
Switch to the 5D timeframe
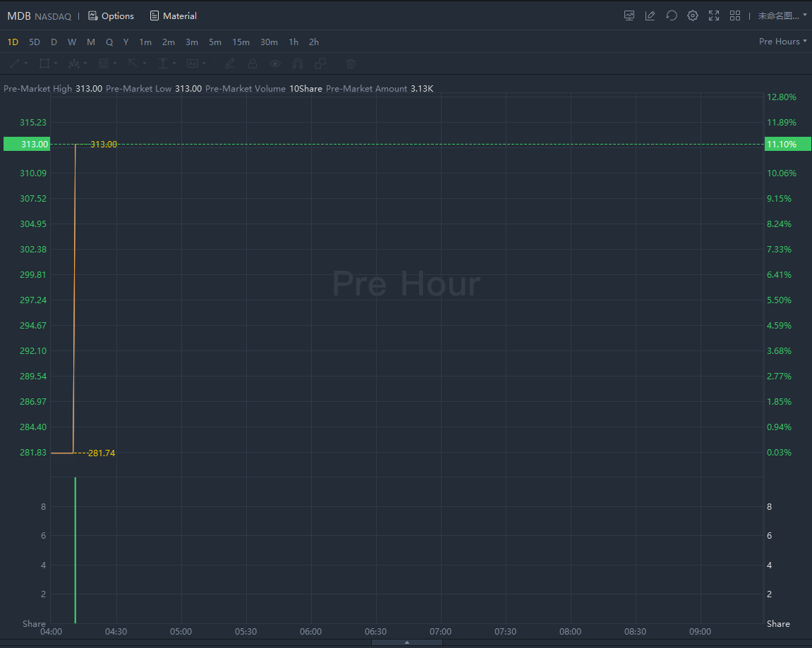[35, 42]
